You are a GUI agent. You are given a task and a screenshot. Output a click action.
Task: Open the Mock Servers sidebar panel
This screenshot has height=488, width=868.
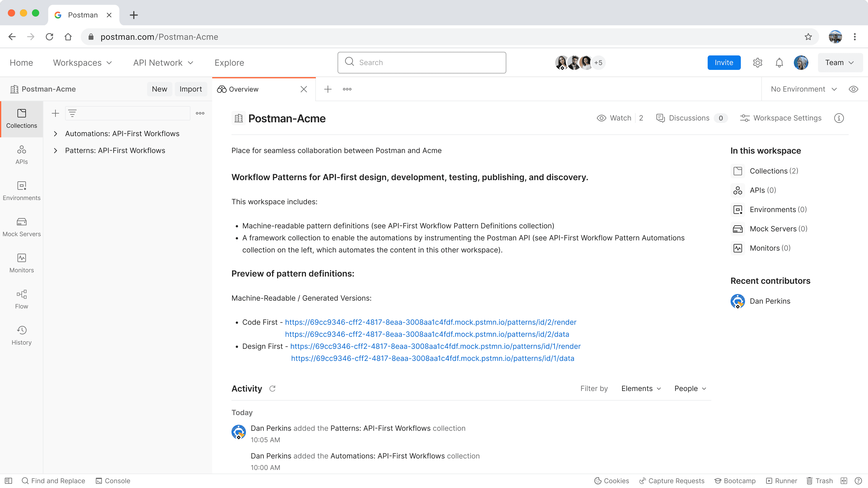(22, 227)
